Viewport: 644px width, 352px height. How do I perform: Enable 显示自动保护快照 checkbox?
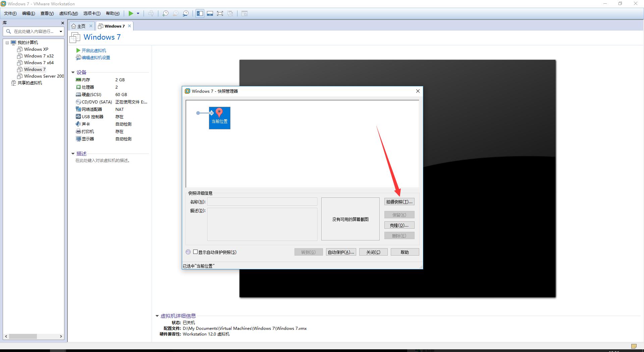click(196, 252)
